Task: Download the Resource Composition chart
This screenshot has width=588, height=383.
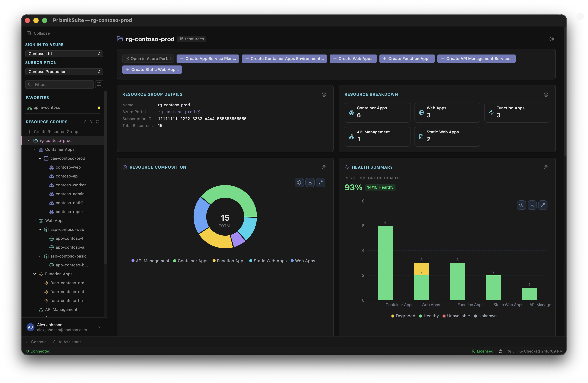Action: (310, 183)
